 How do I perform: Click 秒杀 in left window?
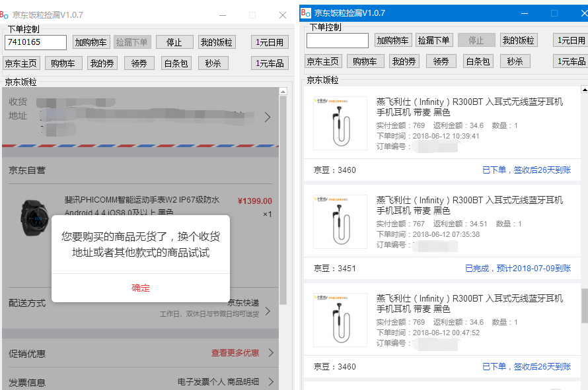(213, 63)
